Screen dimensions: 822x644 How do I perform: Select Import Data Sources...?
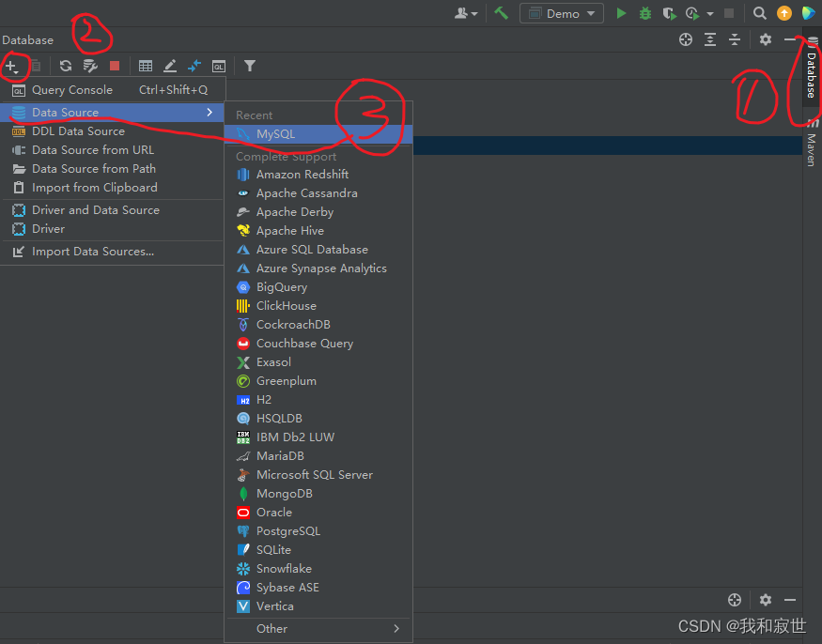pyautogui.click(x=113, y=252)
